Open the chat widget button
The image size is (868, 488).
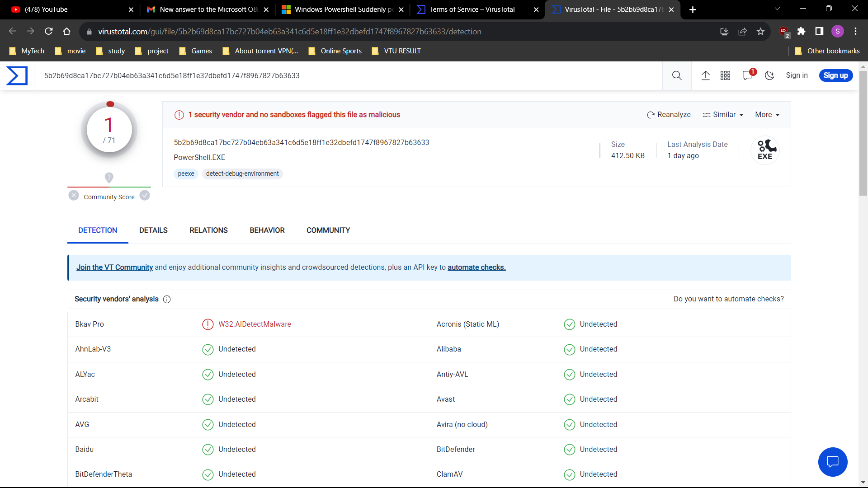[x=833, y=462]
